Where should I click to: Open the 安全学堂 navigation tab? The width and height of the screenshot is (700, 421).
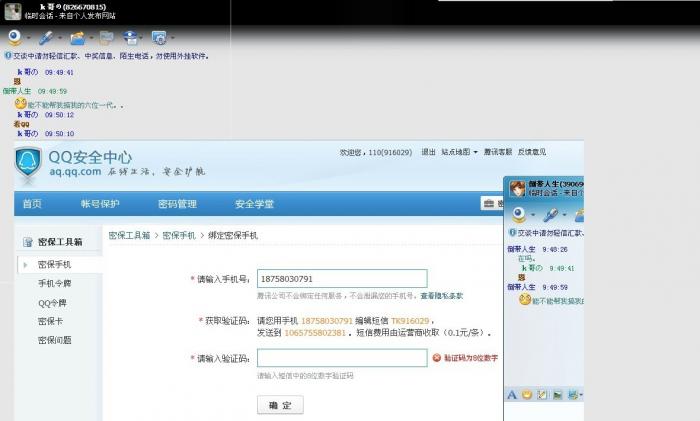tap(254, 204)
